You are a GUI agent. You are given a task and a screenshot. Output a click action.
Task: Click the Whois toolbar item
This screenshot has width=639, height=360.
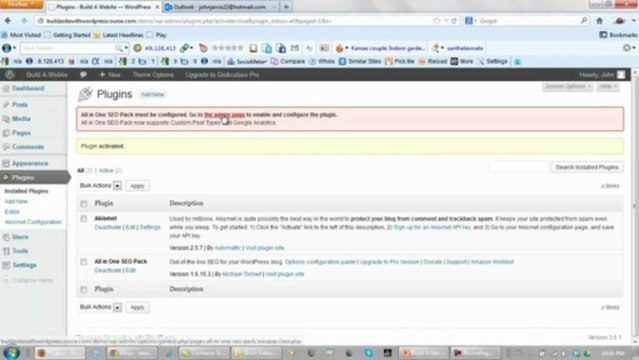(x=322, y=62)
